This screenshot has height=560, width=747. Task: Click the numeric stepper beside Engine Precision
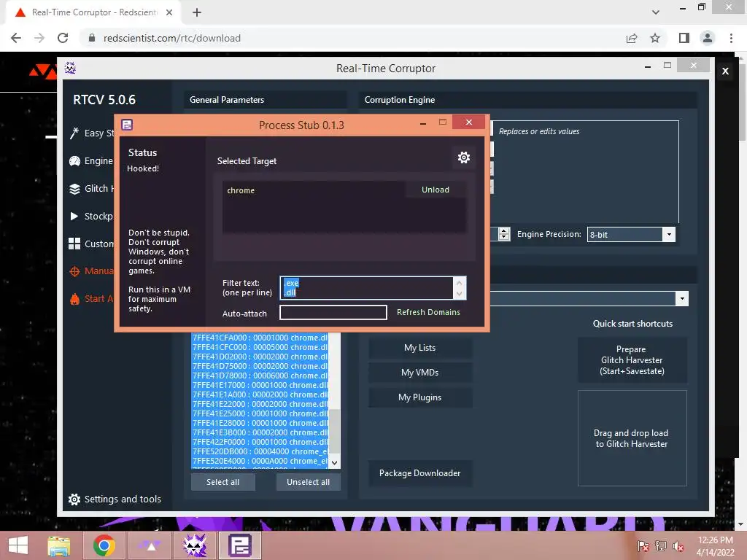click(503, 234)
